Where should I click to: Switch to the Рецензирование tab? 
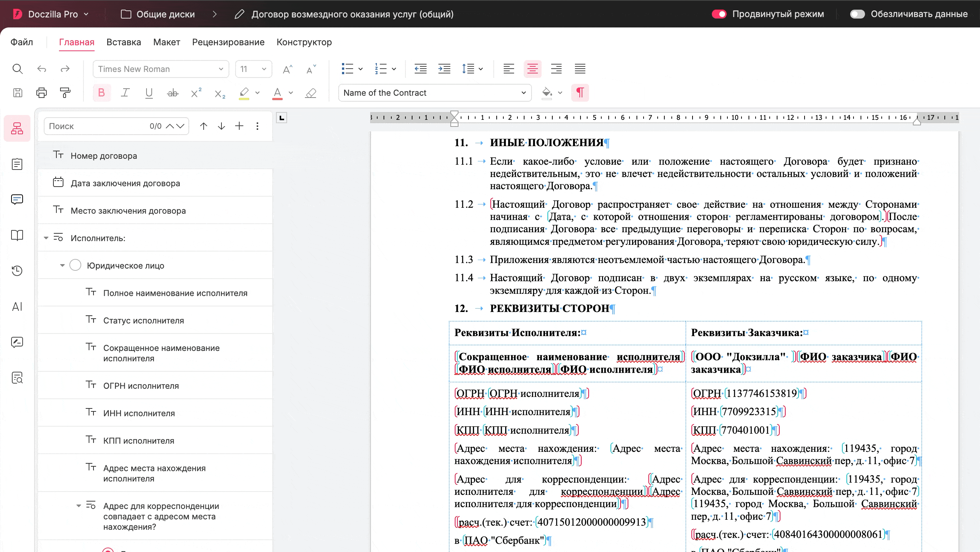[x=228, y=42]
